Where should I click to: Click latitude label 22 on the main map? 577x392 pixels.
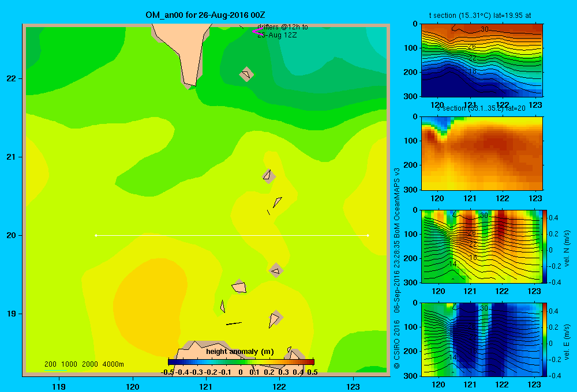click(x=12, y=79)
